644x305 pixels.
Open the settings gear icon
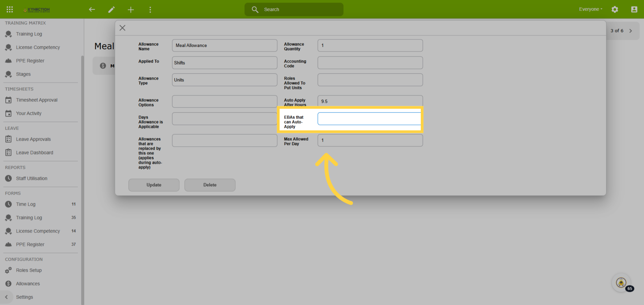point(615,9)
